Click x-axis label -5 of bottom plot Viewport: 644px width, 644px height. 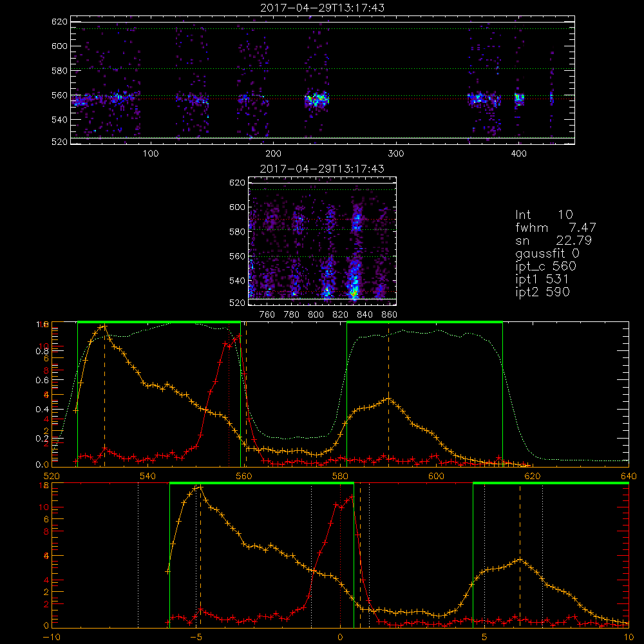[x=196, y=637]
